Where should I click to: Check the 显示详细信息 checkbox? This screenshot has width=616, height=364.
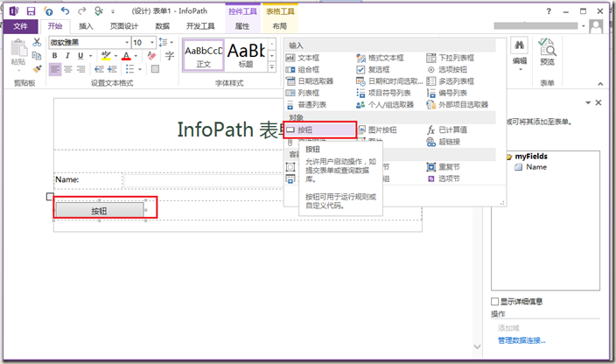pos(495,301)
